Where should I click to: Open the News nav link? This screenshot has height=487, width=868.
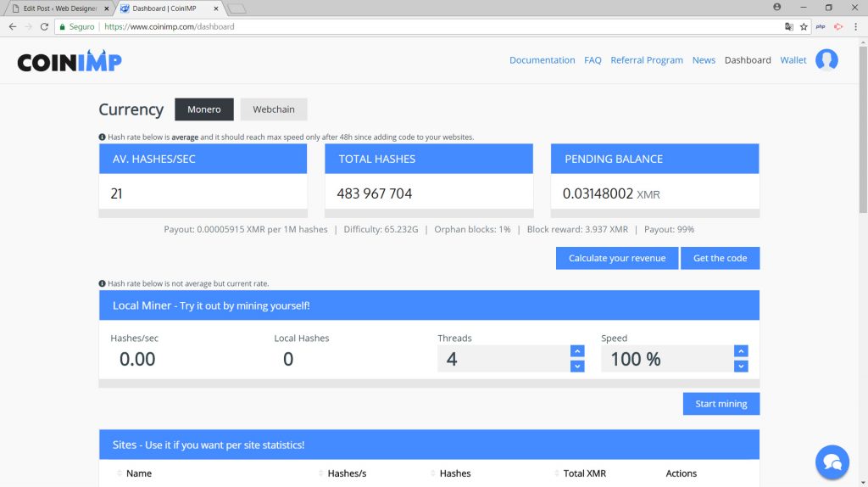point(704,60)
